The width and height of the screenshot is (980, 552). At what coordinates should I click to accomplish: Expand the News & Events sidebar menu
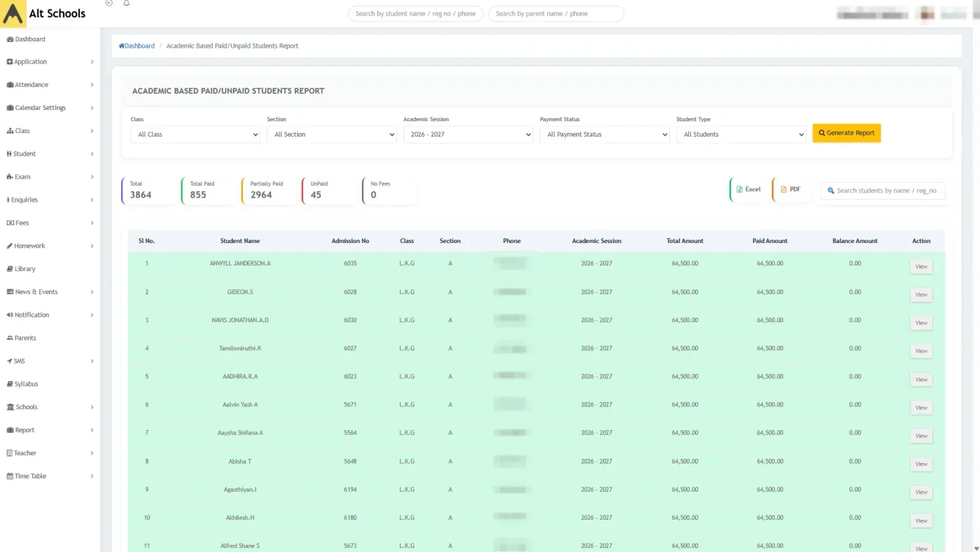point(50,292)
